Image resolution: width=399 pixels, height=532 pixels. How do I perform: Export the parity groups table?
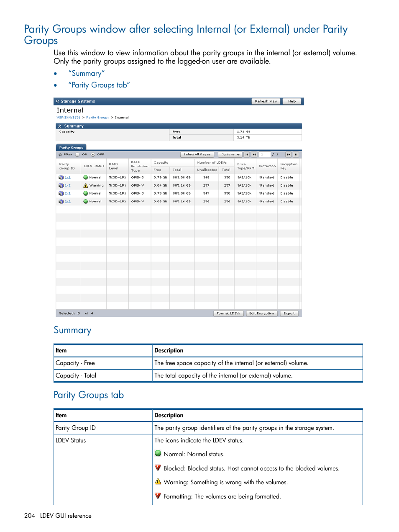(289, 313)
